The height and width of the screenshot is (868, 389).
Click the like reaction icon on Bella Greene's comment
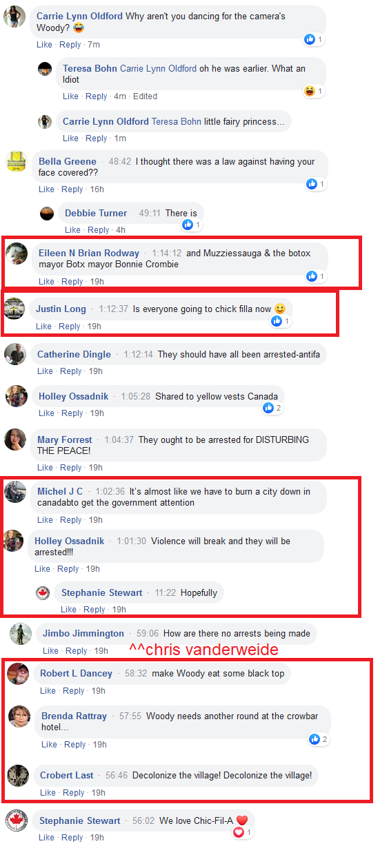click(312, 184)
